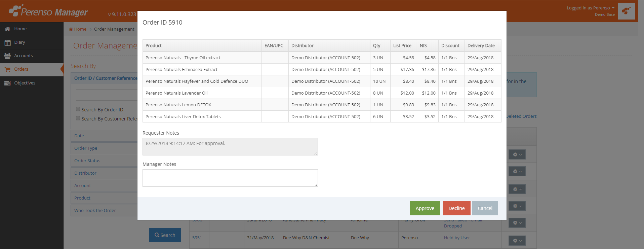Click the List Price column header
644x249 pixels.
[403, 45]
